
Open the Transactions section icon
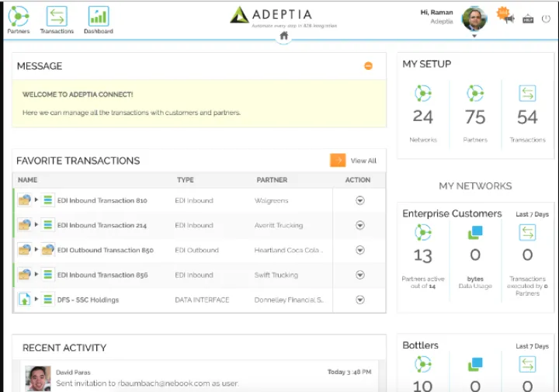(57, 16)
